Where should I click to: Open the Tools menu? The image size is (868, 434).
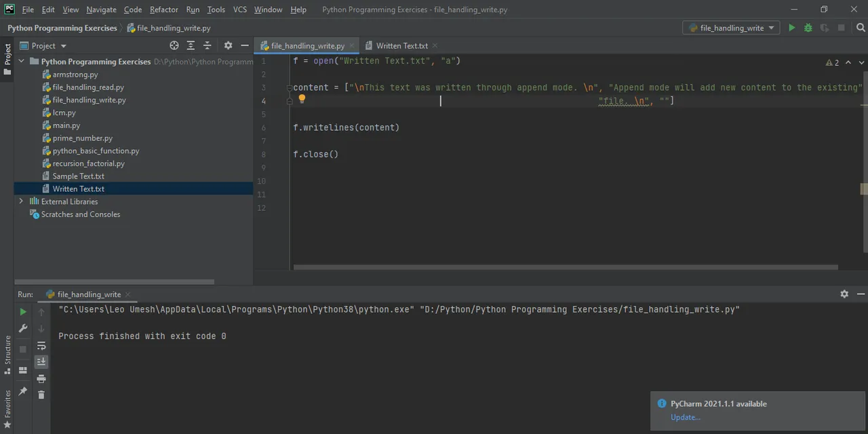[x=216, y=9]
